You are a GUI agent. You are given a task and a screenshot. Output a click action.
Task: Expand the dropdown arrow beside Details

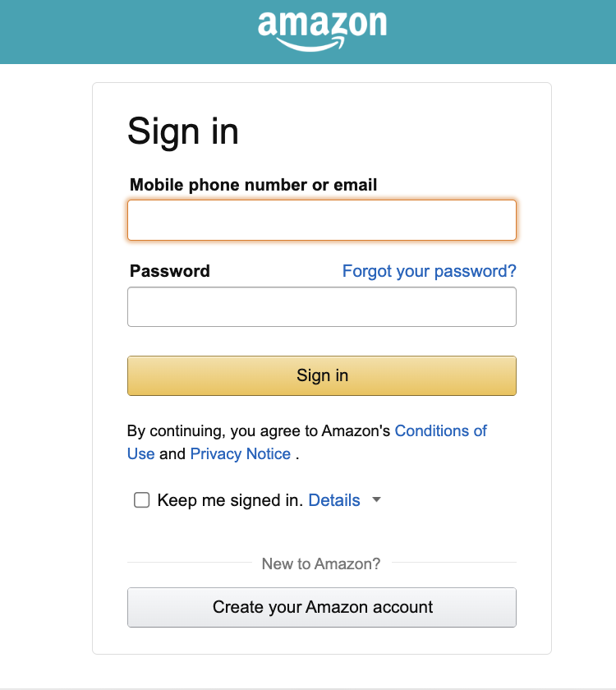377,499
